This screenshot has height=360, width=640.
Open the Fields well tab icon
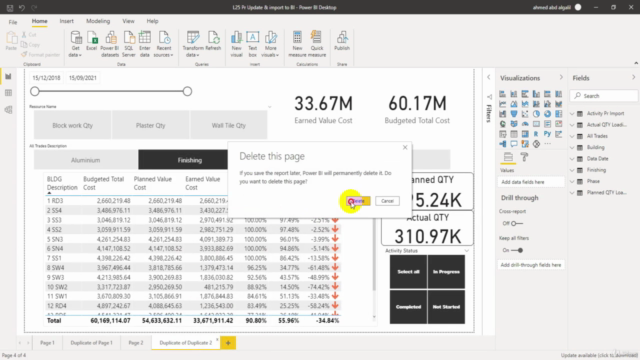pos(508,157)
